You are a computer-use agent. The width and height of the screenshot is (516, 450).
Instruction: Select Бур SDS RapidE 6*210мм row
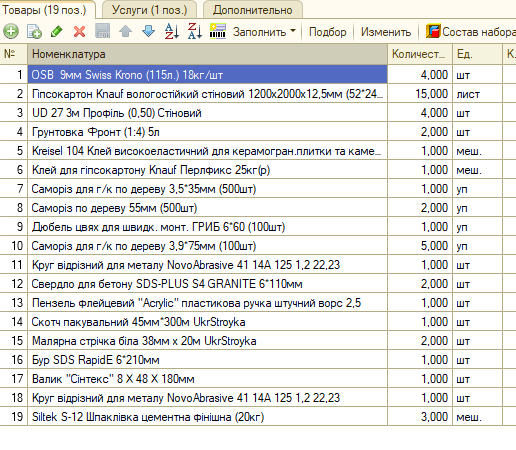click(x=207, y=360)
